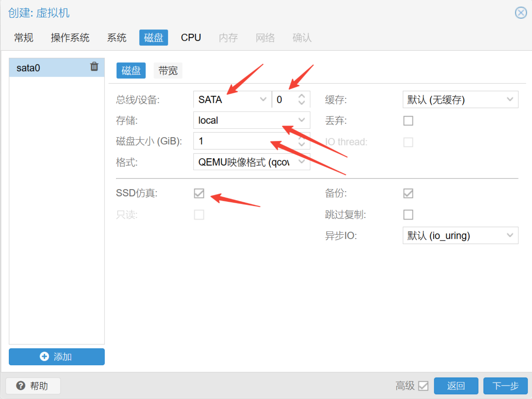Click the 磁盘大小 (GiB) input field

pos(242,141)
